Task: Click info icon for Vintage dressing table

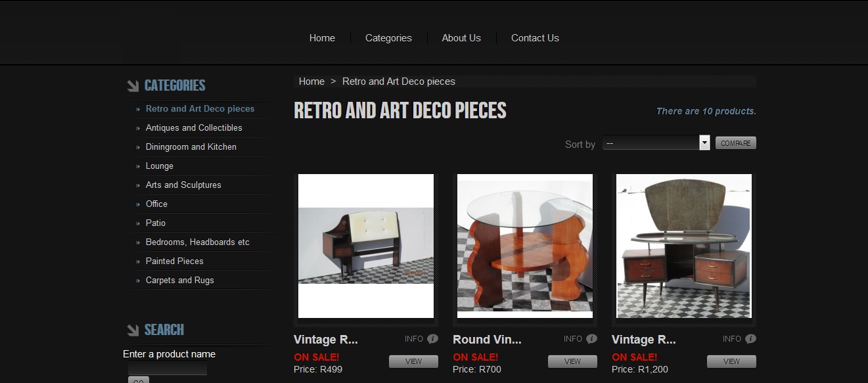Action: tap(750, 339)
